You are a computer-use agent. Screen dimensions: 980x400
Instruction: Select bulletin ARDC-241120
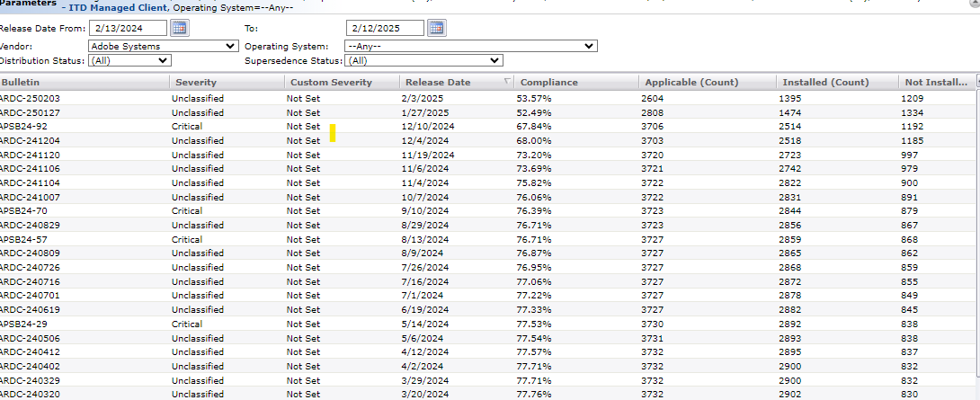tap(30, 155)
